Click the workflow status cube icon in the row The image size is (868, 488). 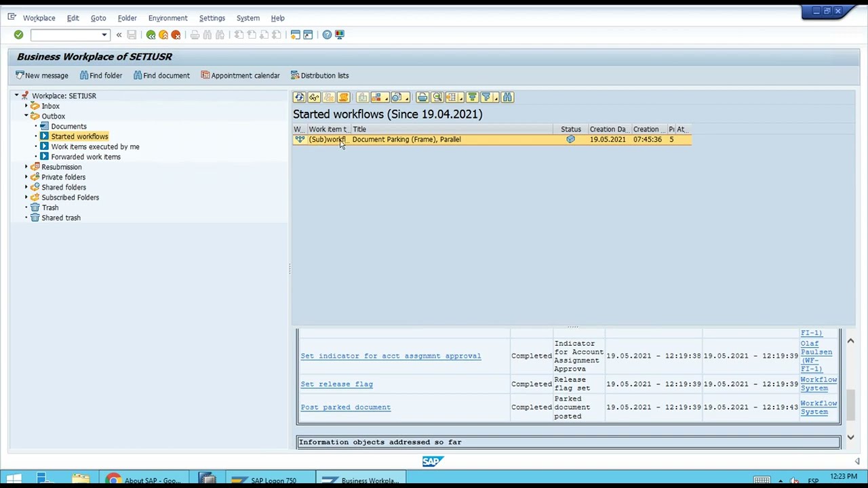570,140
